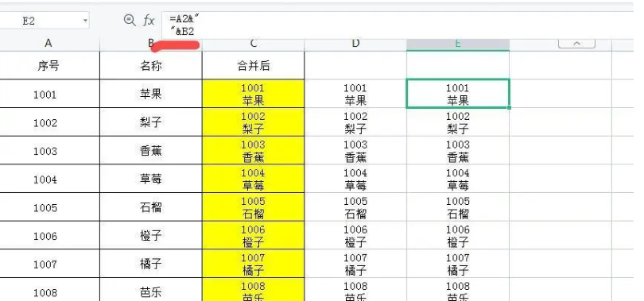The width and height of the screenshot is (644, 301).
Task: Select cell 1001 苹果 in column D
Action: click(355, 94)
